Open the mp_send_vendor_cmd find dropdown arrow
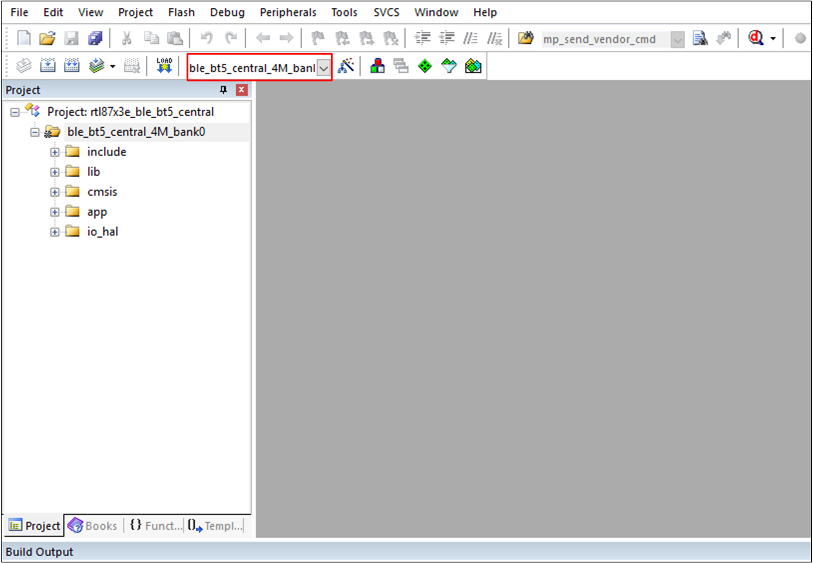 [677, 39]
